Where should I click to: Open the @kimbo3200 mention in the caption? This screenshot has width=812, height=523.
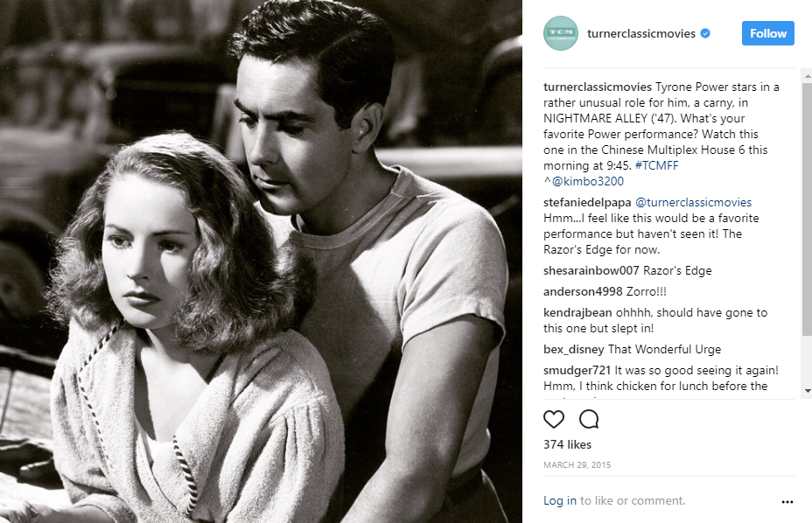[588, 181]
